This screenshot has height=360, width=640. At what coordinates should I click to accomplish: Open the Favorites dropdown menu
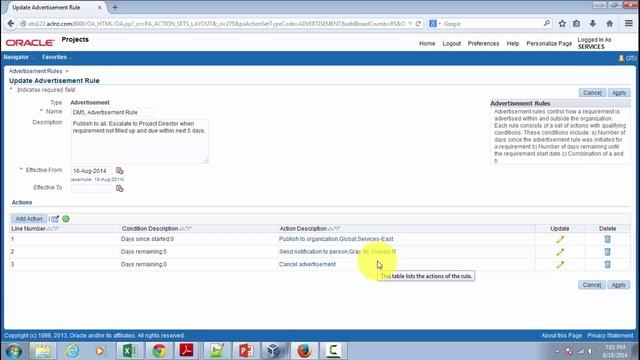click(56, 57)
